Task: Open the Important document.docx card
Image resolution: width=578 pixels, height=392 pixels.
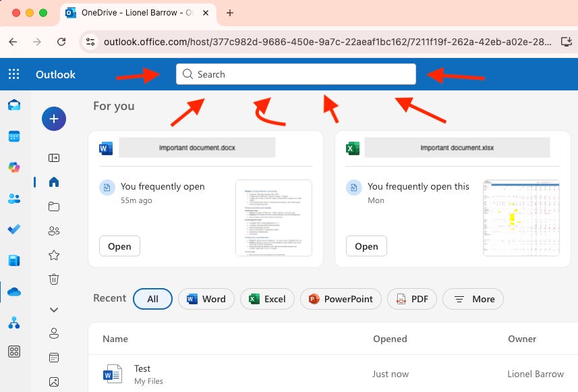Action: coord(197,148)
